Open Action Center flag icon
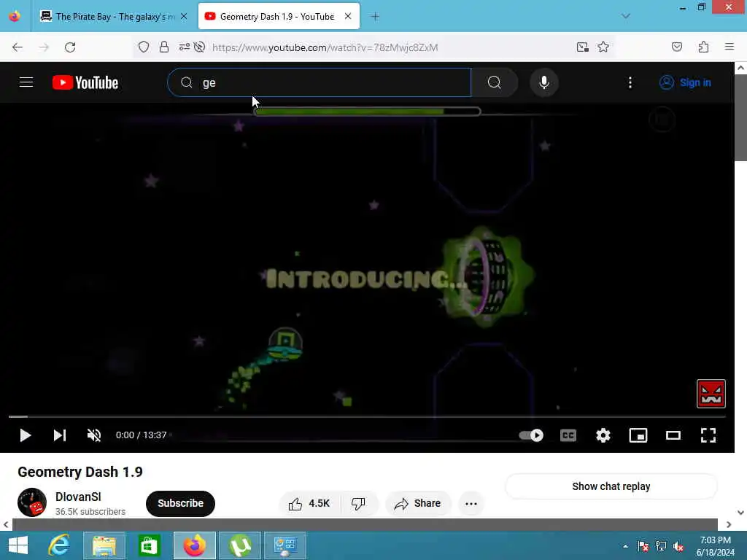This screenshot has height=560, width=747. pyautogui.click(x=643, y=546)
